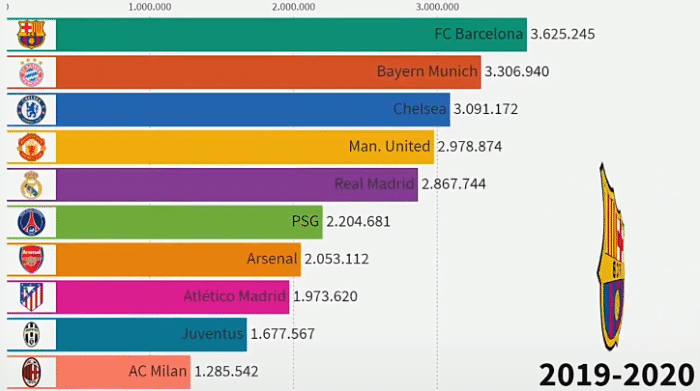
Task: Click the 2.000.000 axis tick label
Action: click(x=293, y=7)
